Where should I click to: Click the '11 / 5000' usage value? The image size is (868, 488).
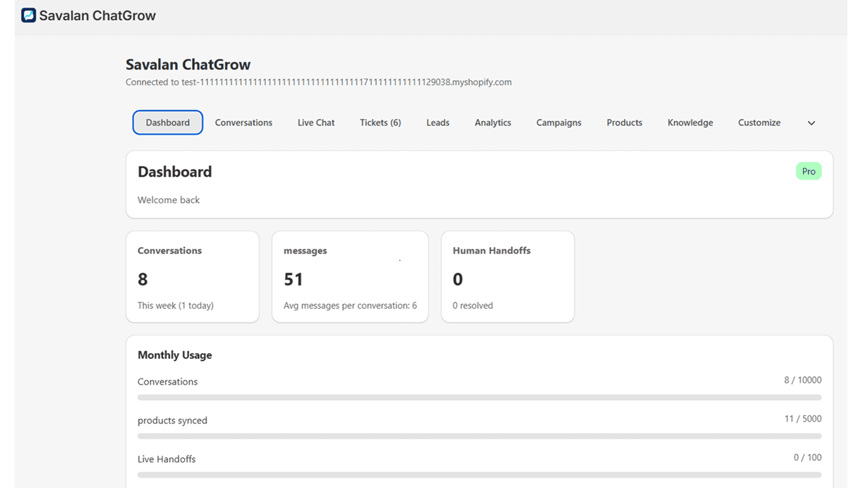pyautogui.click(x=803, y=419)
